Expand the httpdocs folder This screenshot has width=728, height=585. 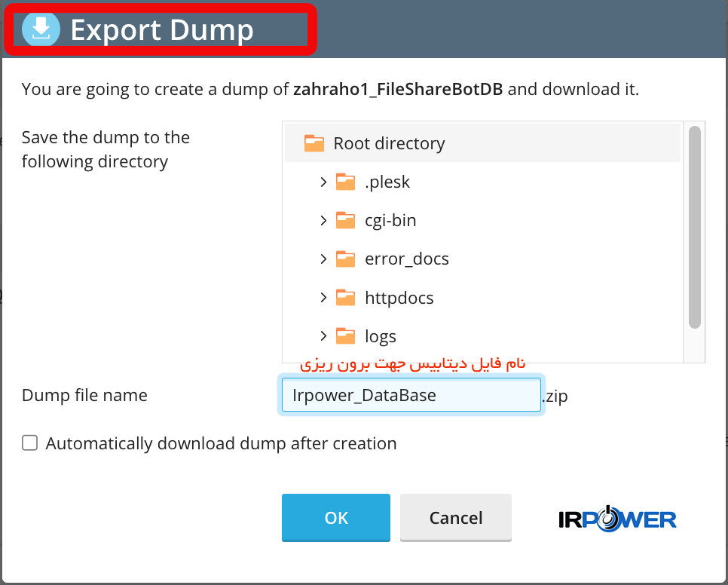pyautogui.click(x=323, y=298)
